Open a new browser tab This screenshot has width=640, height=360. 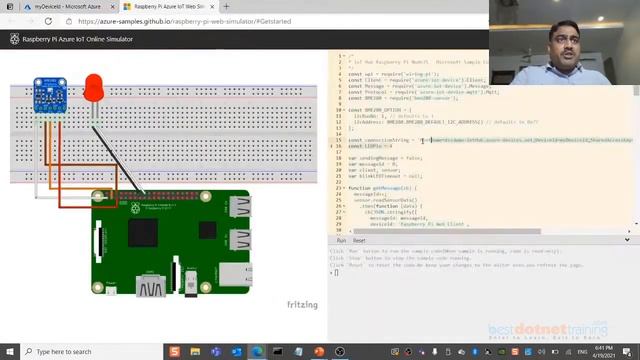pyautogui.click(x=227, y=7)
